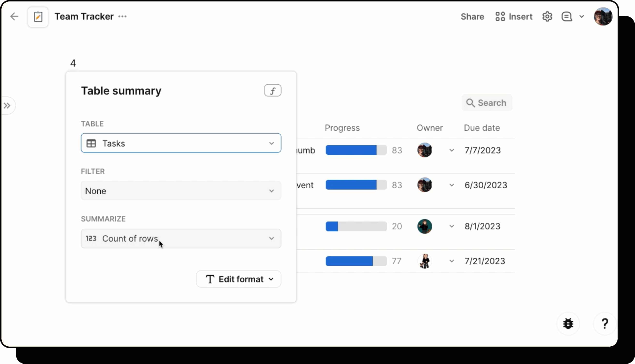Click the Edit format button

[238, 279]
